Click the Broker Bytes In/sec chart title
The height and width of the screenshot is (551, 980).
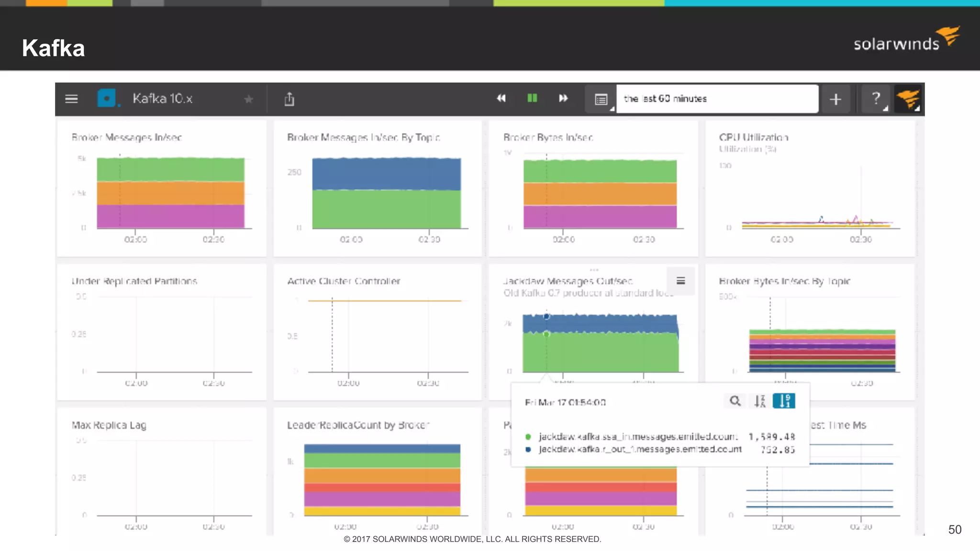(x=548, y=138)
